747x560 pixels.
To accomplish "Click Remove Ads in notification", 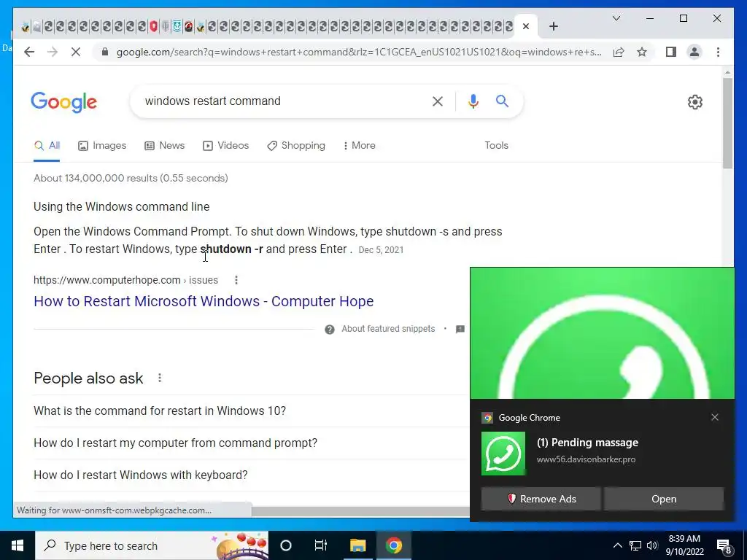I will (541, 499).
